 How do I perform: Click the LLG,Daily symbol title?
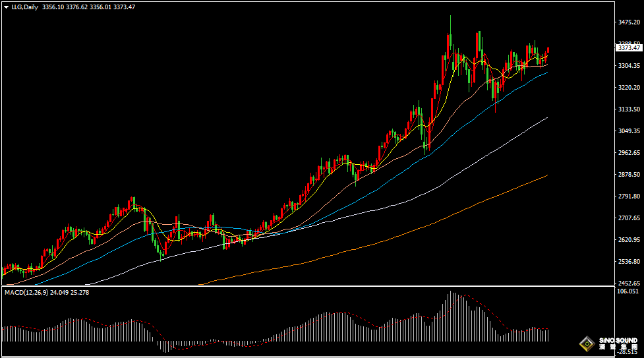point(24,7)
